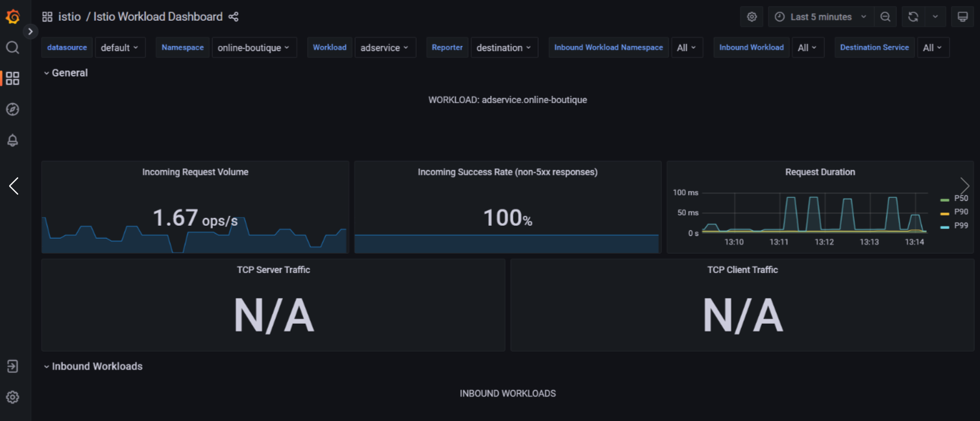Open the Incoming Request Volume panel title

tap(195, 172)
